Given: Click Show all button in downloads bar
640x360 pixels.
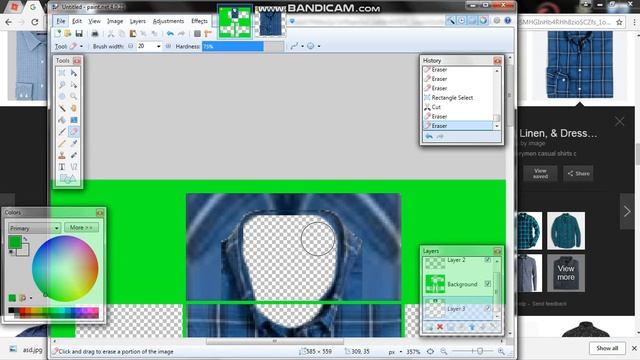Looking at the screenshot, I should 607,348.
